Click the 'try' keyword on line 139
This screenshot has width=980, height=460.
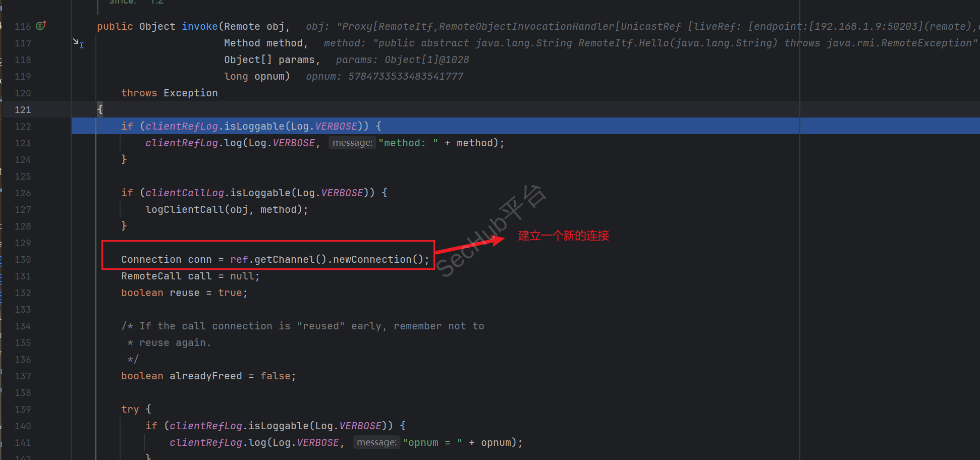[130, 409]
